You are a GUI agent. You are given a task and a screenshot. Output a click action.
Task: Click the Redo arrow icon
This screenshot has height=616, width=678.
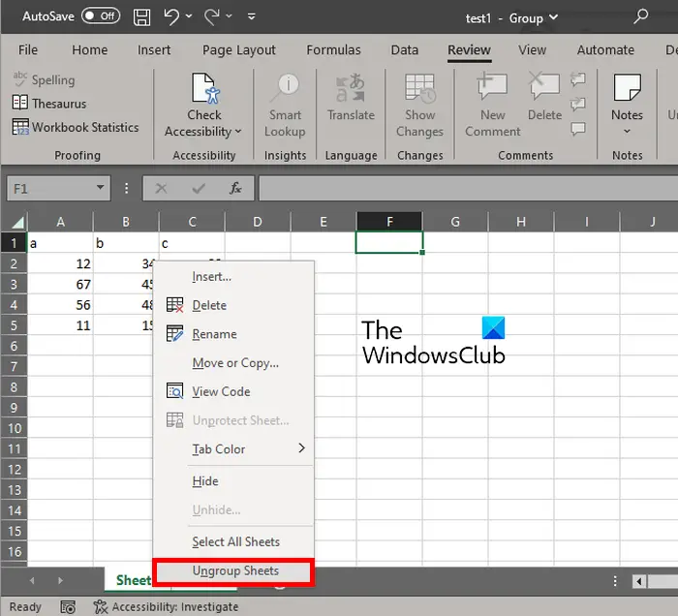pyautogui.click(x=212, y=16)
